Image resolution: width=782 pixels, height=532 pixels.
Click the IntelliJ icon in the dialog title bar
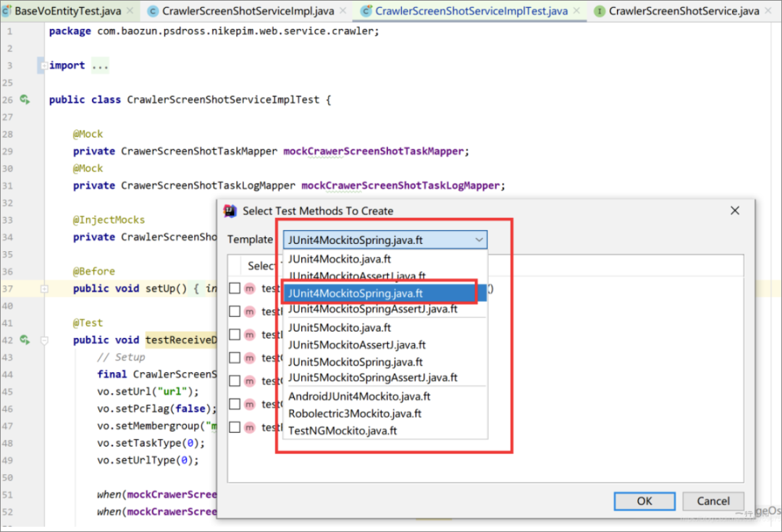[230, 211]
